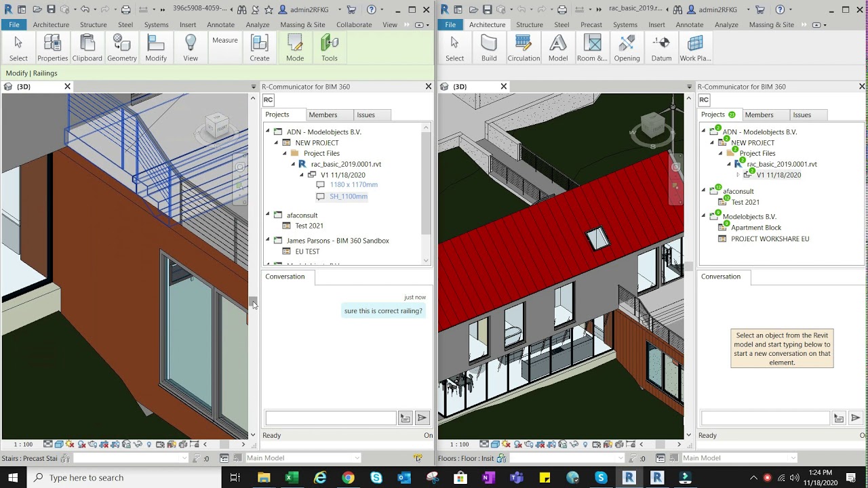
Task: Click message input field in left R-Communicator
Action: [x=331, y=418]
